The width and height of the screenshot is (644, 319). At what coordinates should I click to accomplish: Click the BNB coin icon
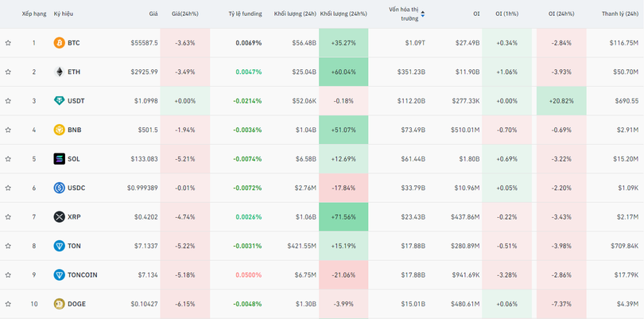pyautogui.click(x=59, y=130)
